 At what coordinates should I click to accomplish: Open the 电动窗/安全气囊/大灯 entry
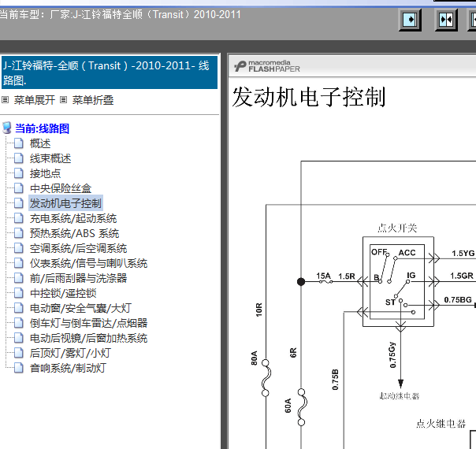(x=80, y=308)
